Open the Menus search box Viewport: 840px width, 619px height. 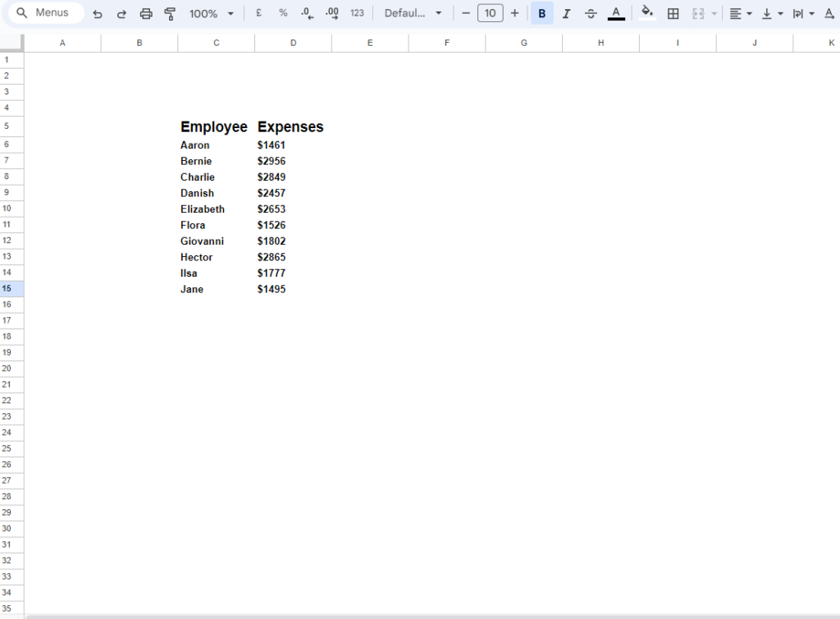(x=45, y=13)
